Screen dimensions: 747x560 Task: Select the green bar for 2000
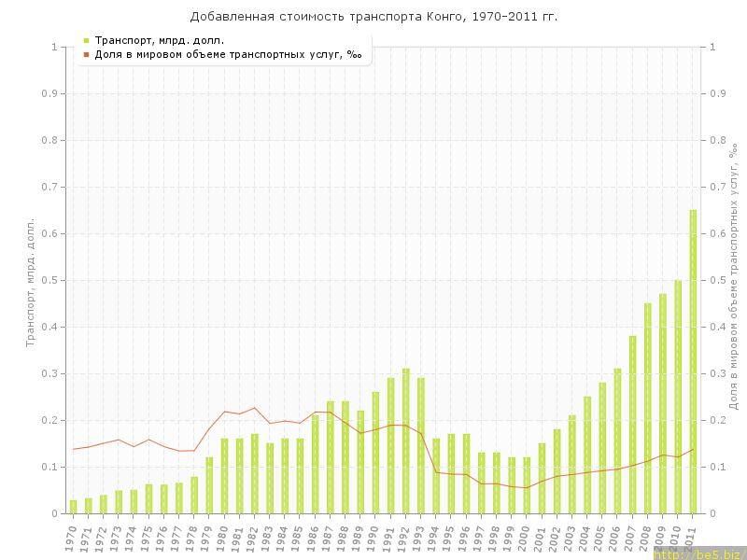coord(527,485)
